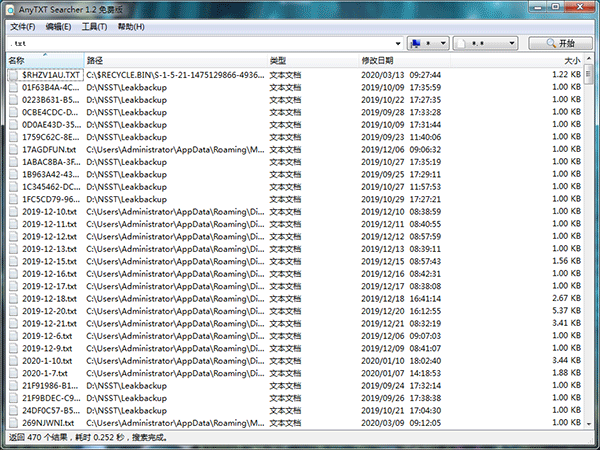Click the C:\$RECYCLE.BIN path cell

click(175, 75)
